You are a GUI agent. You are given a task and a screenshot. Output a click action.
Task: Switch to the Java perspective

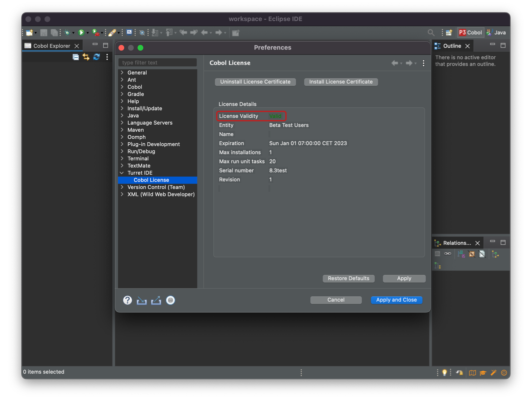[496, 33]
